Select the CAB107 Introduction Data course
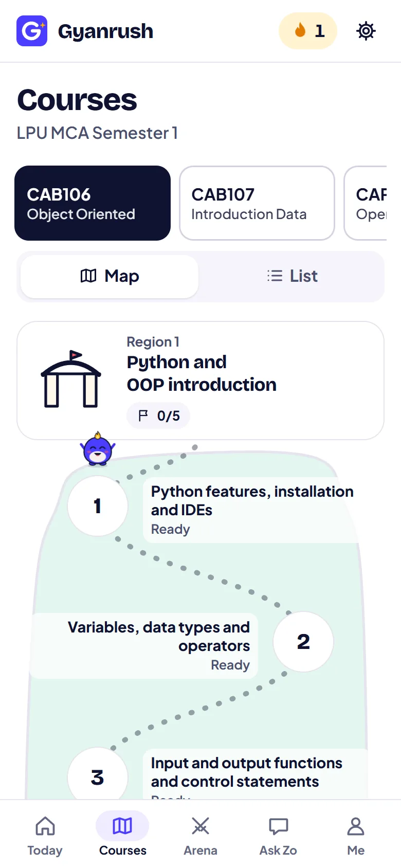 (257, 203)
